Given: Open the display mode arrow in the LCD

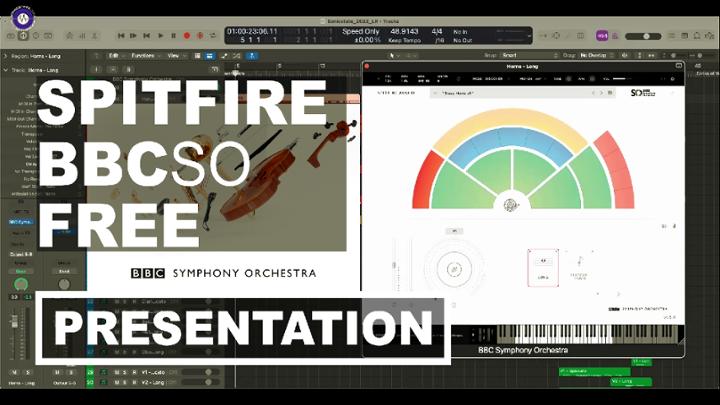Looking at the screenshot, I should [529, 36].
